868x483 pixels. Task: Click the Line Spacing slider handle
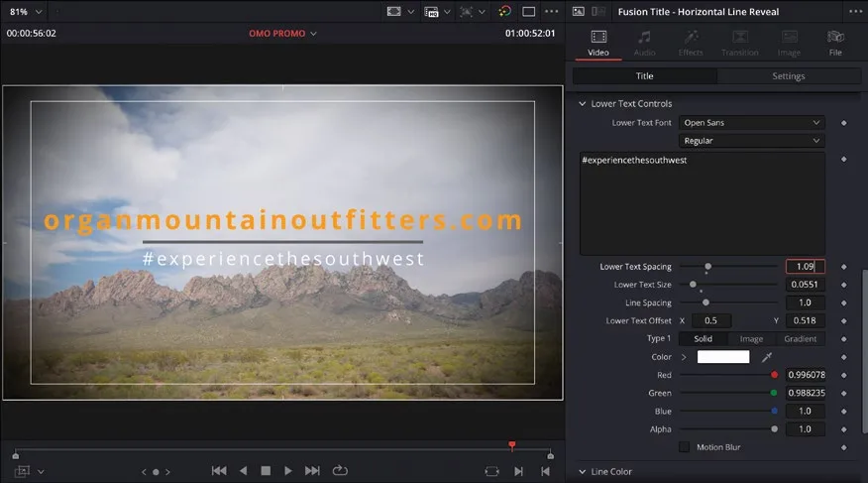705,302
